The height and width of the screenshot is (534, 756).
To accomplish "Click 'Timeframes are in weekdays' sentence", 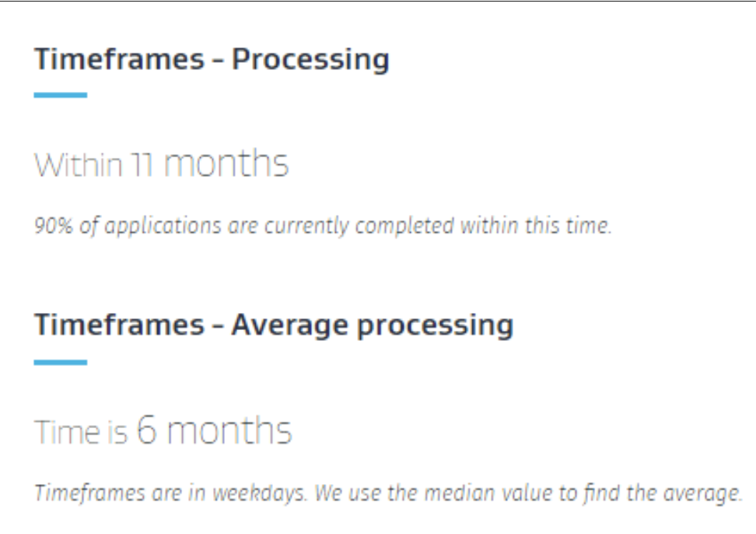I will pos(170,493).
